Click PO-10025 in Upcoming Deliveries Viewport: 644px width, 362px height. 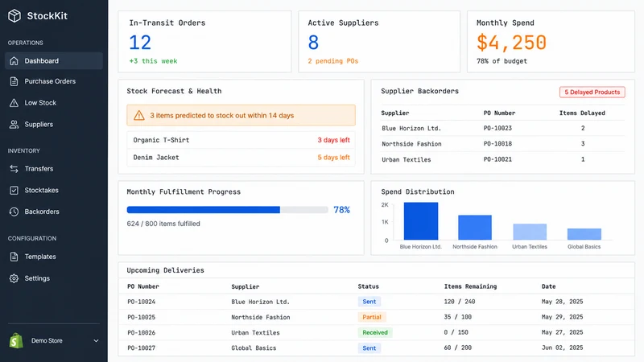(x=142, y=317)
